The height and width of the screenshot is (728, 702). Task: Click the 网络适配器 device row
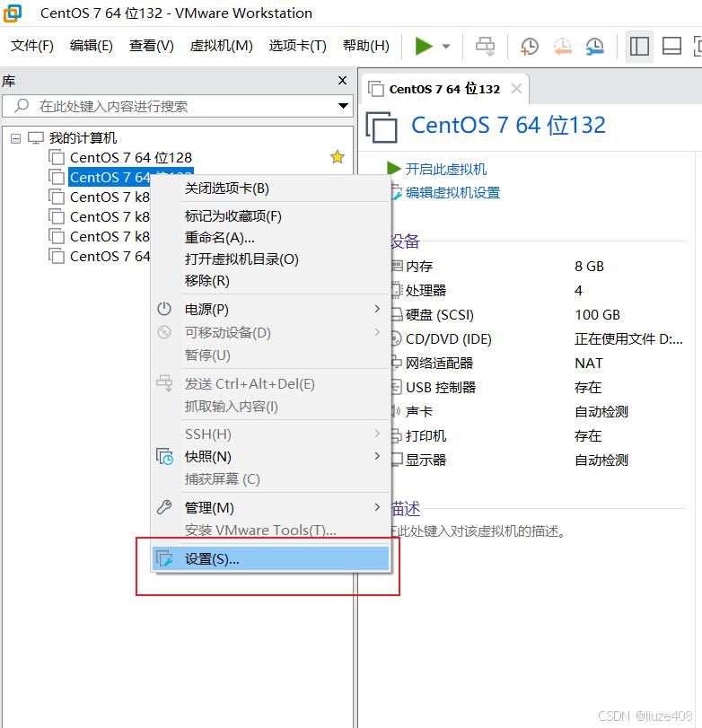pos(538,364)
